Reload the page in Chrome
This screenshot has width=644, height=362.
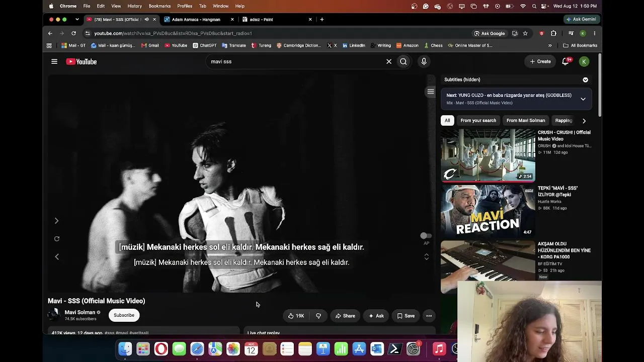[x=73, y=33]
